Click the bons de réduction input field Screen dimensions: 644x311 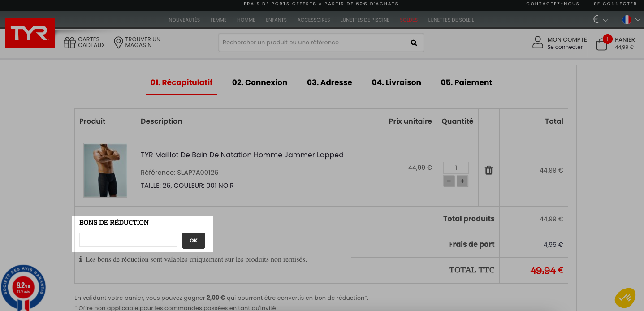[x=129, y=240]
